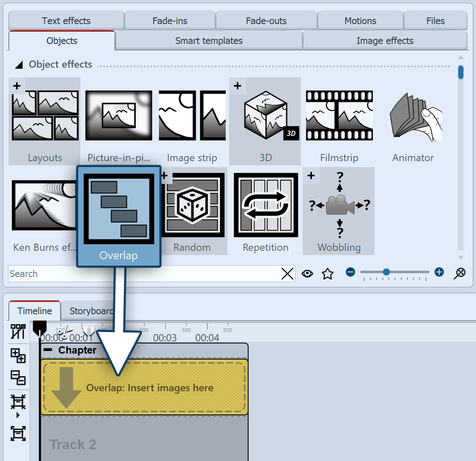Viewport: 476px width, 461px height.
Task: Open the Animator effect
Action: pyautogui.click(x=413, y=115)
